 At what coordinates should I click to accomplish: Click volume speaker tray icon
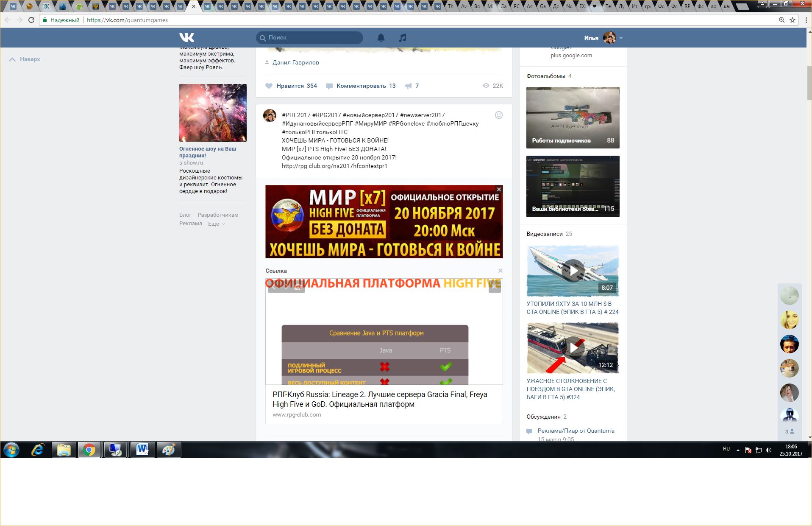tap(768, 450)
